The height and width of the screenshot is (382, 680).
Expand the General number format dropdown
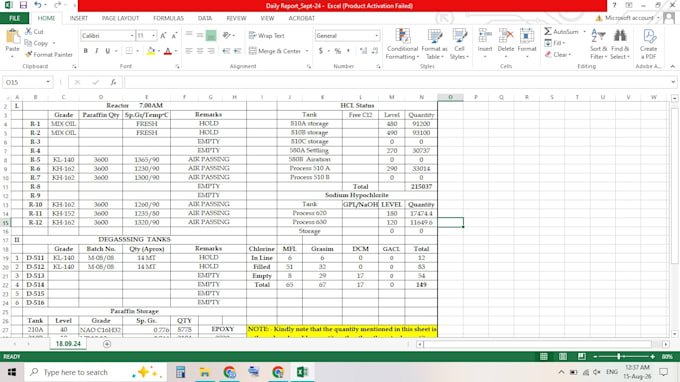point(376,36)
